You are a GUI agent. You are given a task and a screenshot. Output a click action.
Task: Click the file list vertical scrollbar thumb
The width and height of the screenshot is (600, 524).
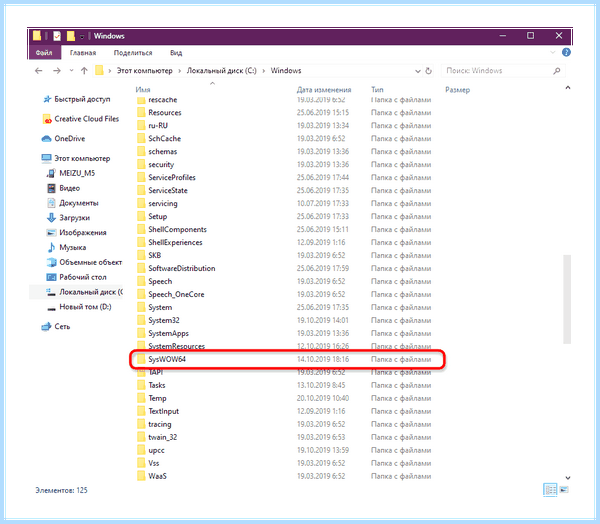click(x=567, y=299)
